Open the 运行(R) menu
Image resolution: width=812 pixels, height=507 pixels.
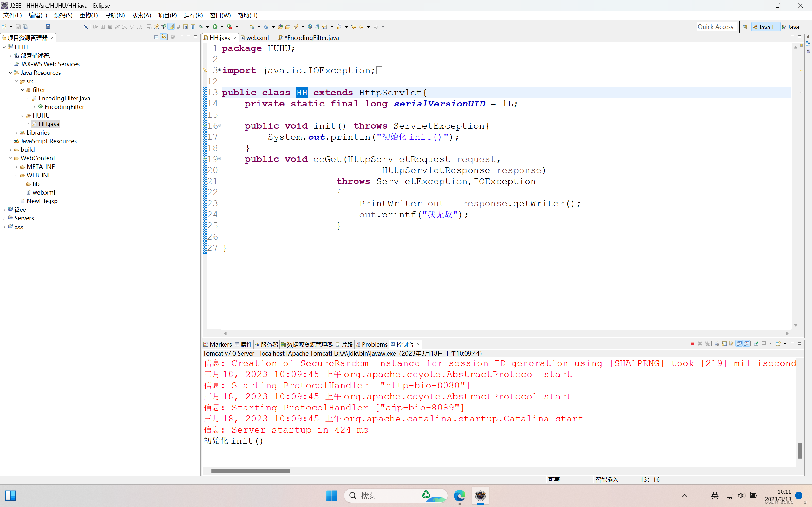coord(193,15)
